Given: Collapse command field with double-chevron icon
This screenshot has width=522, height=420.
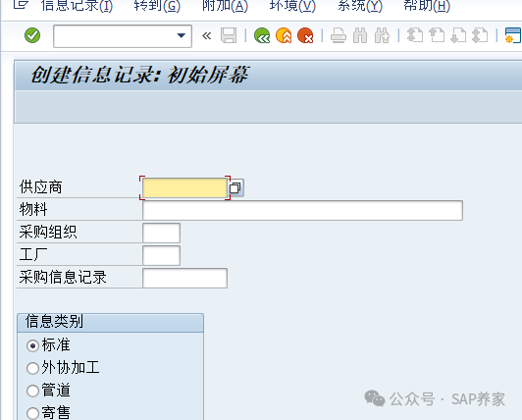Looking at the screenshot, I should pos(206,35).
